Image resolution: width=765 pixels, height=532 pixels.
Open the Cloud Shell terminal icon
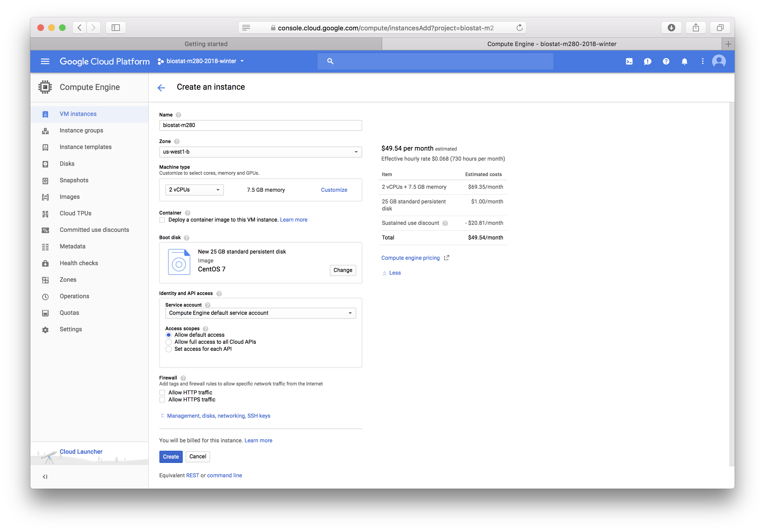click(629, 61)
